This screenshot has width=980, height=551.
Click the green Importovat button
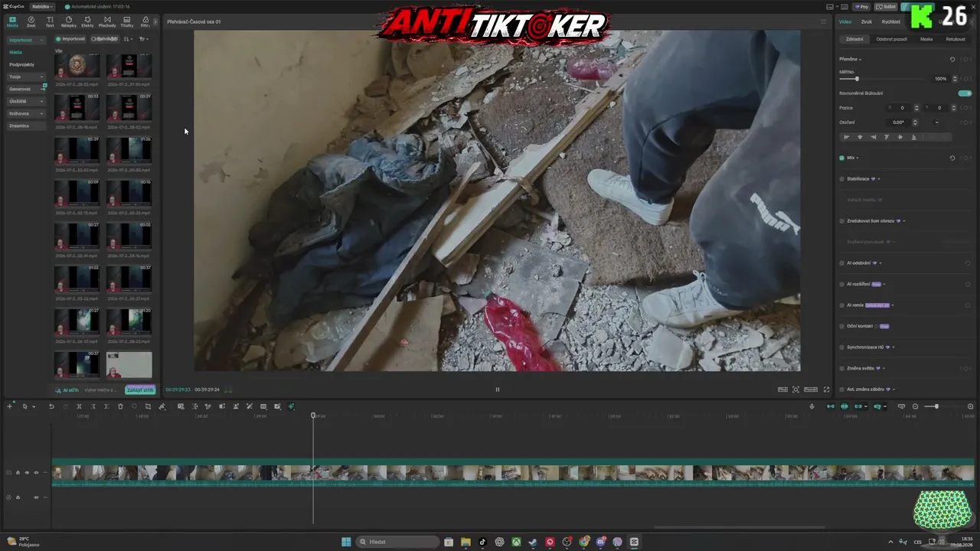(70, 39)
